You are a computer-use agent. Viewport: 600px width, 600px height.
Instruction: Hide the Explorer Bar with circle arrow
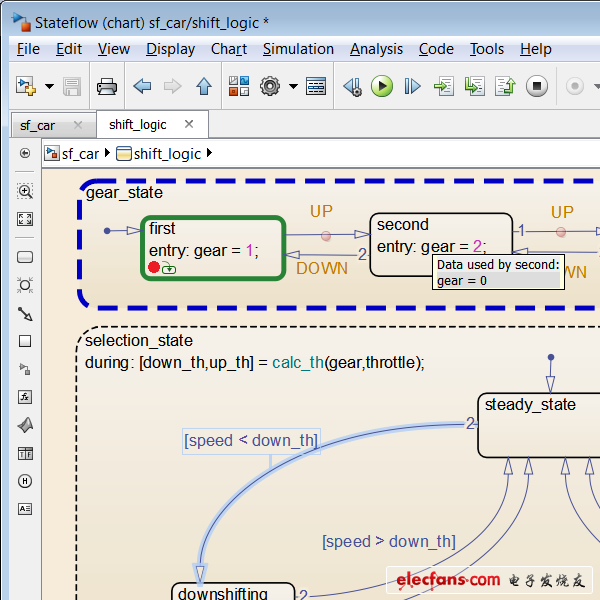[x=25, y=154]
